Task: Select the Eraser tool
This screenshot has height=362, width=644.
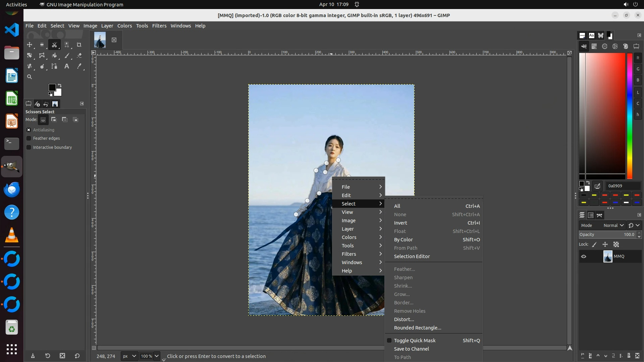Action: pos(79,56)
